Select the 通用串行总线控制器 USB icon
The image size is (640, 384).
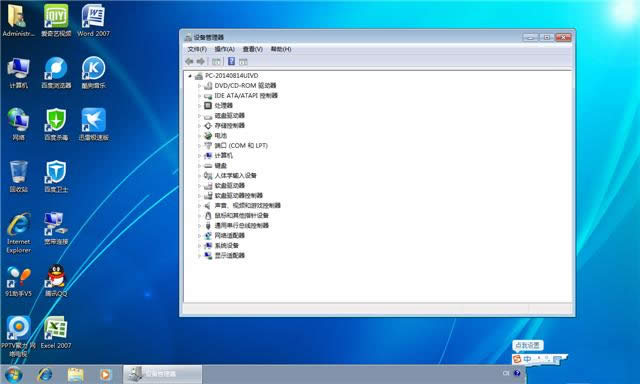[208, 226]
